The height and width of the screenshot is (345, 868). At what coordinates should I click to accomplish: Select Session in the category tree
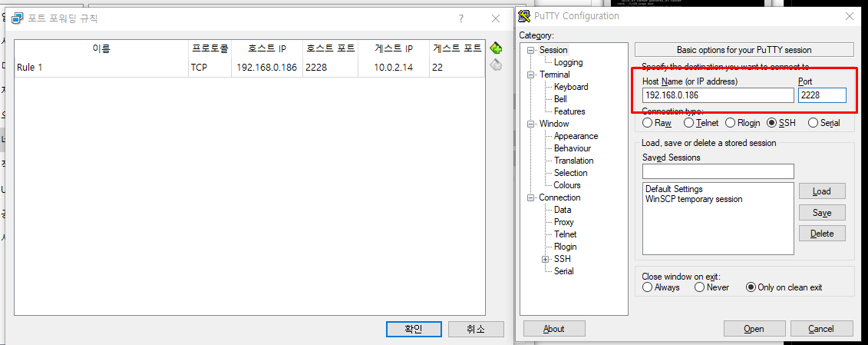pyautogui.click(x=553, y=50)
